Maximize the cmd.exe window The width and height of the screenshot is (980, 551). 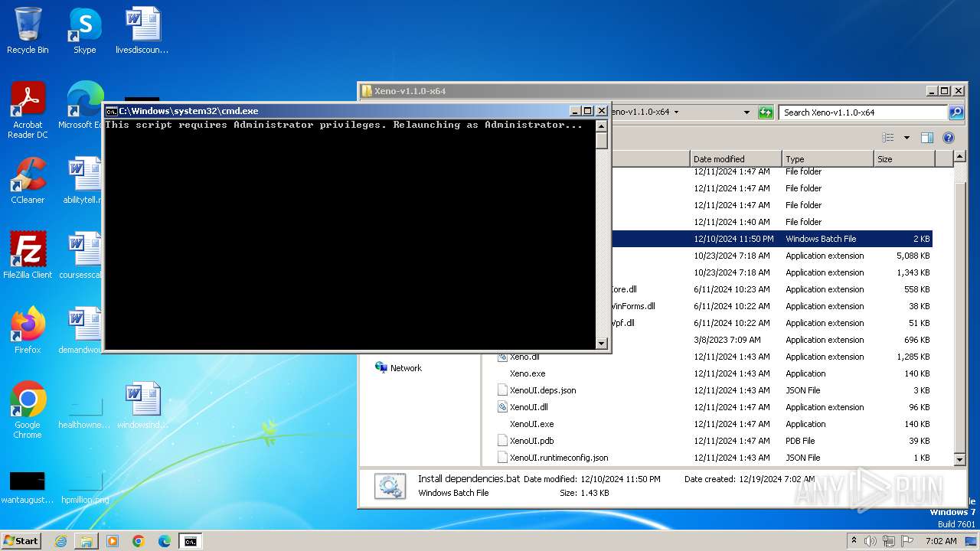[588, 111]
